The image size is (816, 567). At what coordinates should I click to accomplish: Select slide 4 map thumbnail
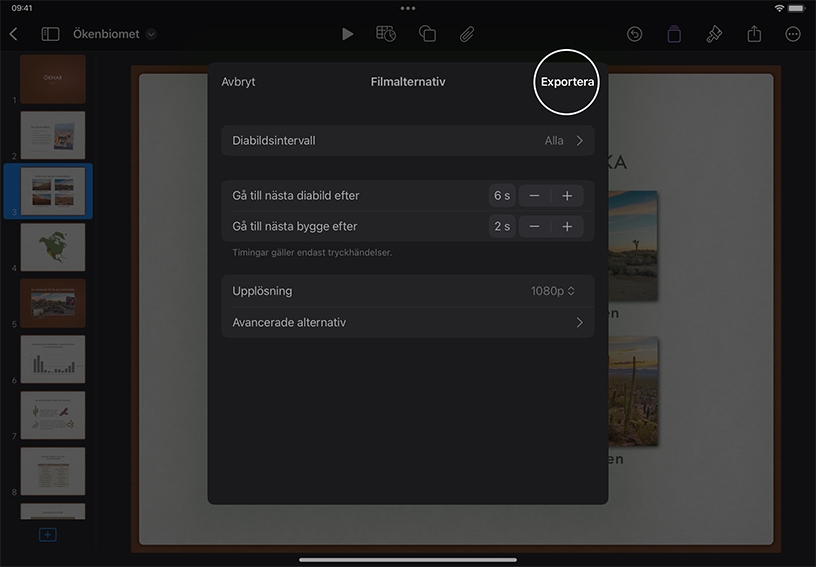[x=53, y=247]
